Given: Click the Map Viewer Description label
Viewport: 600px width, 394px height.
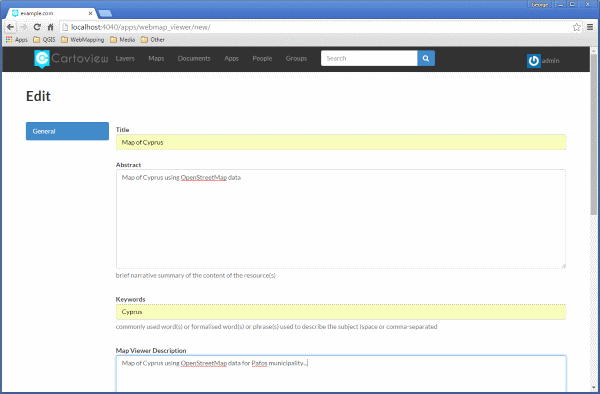Looking at the screenshot, I should click(151, 350).
